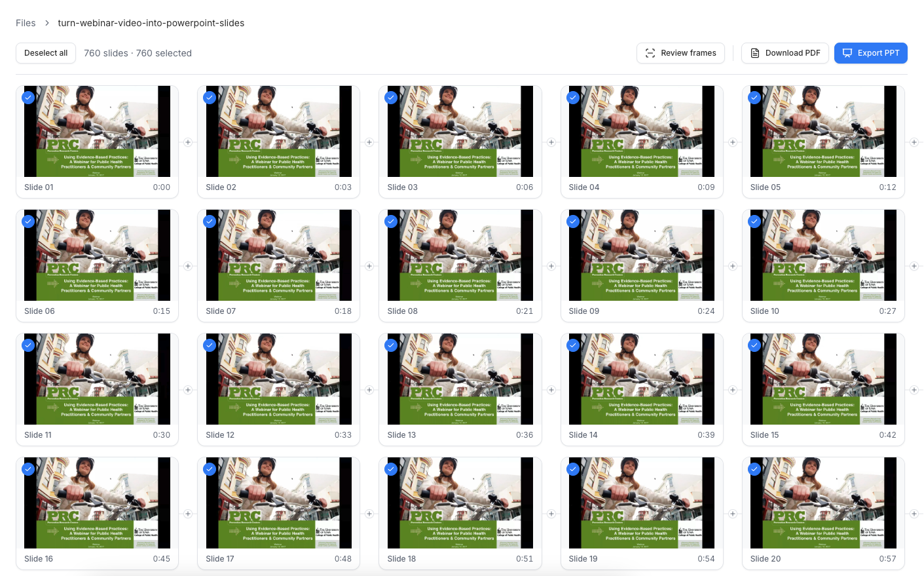Screen dimensions: 924x576
Task: Click the plus icon following Slide 19
Action: [733, 514]
